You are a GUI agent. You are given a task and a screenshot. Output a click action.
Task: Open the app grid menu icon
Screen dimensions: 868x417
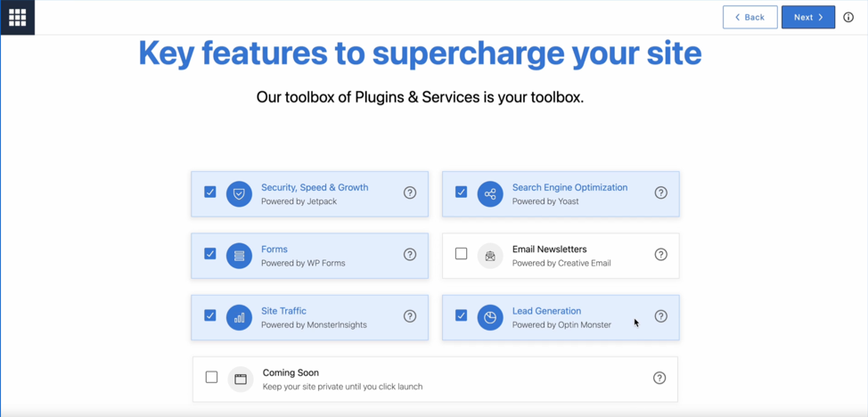17,17
